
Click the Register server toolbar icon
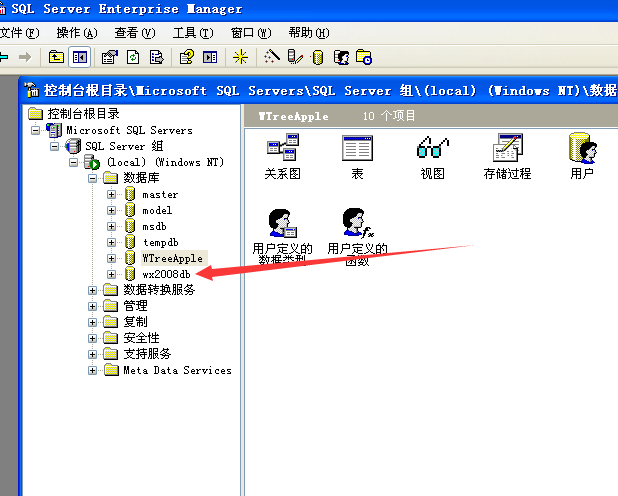[x=295, y=57]
